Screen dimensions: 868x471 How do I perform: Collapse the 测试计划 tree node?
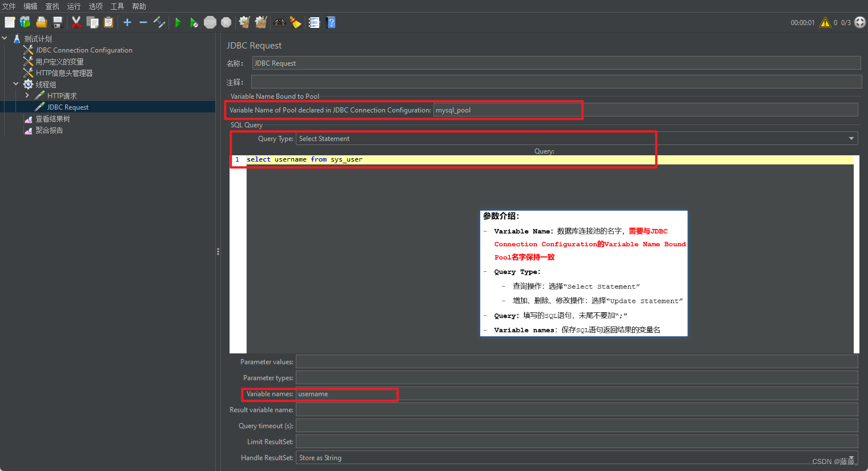click(x=5, y=38)
